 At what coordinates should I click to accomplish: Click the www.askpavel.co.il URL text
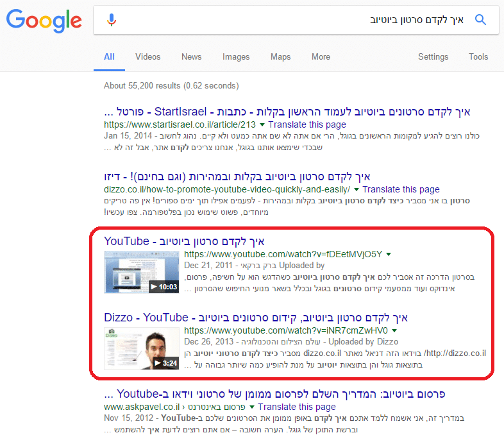pyautogui.click(x=142, y=407)
